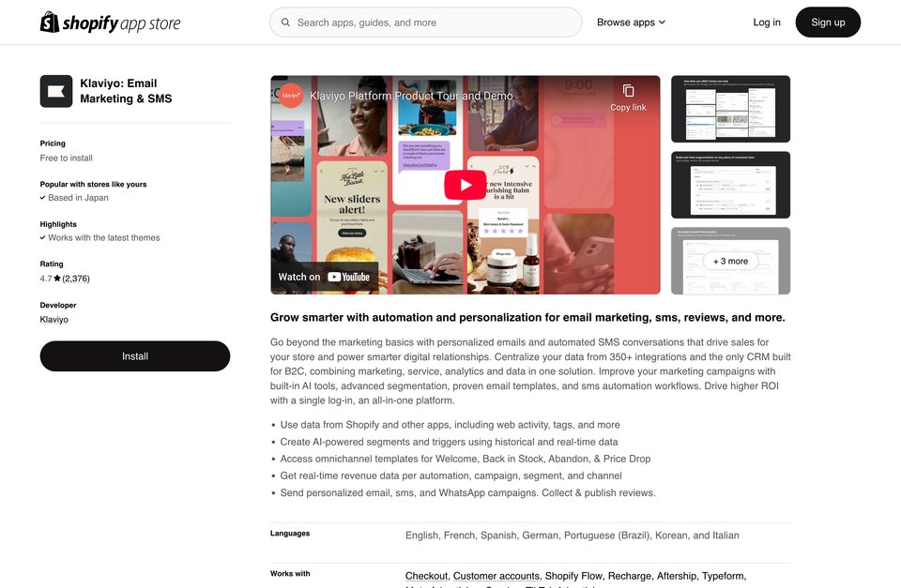Click Watch on YouTube

pos(324,277)
